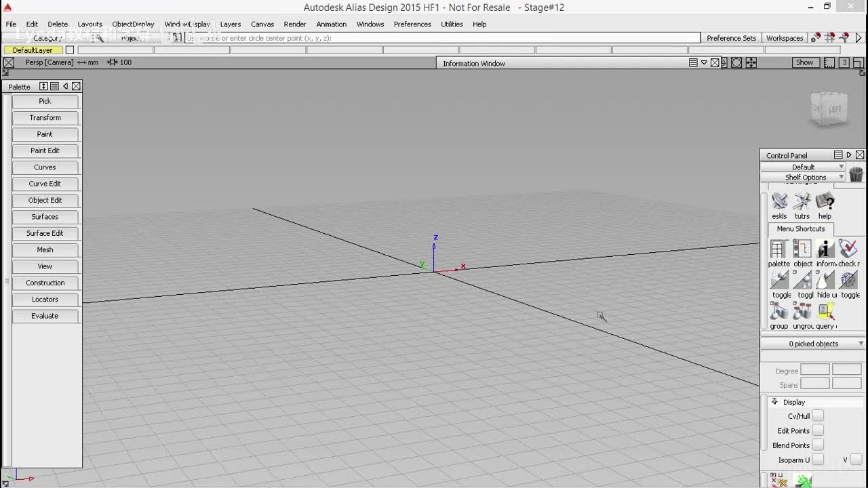Click the query edit shelf icon
This screenshot has height=488, width=868.
pyautogui.click(x=825, y=311)
